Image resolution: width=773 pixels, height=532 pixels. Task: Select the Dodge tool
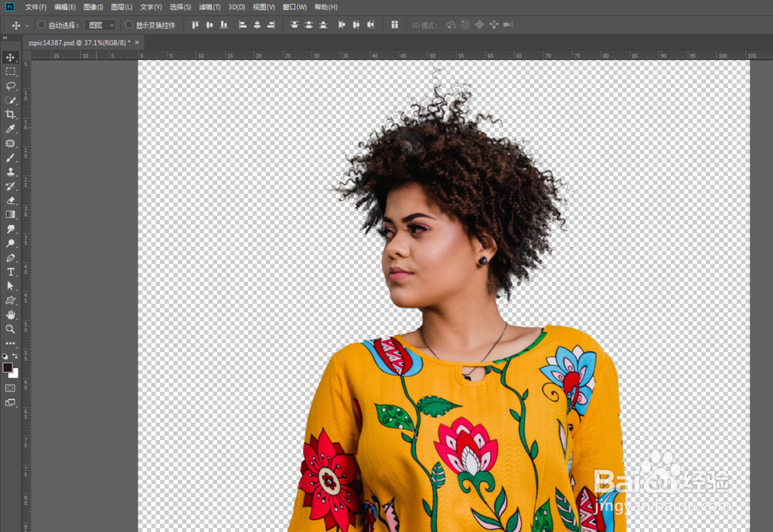click(10, 243)
